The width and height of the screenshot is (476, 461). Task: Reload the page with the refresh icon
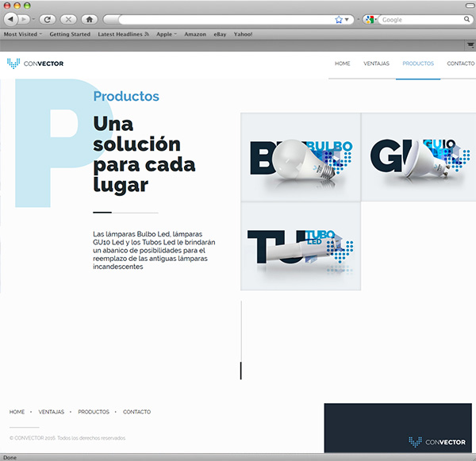[47, 19]
